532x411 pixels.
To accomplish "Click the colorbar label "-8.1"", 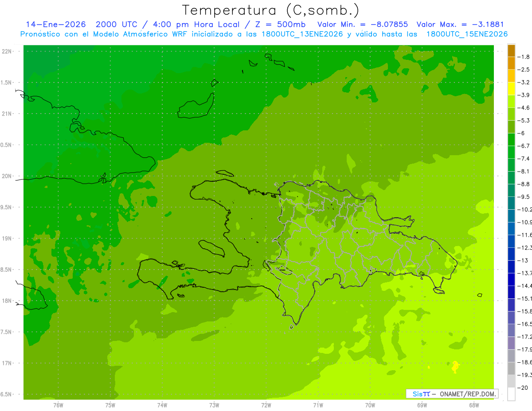I will tap(524, 171).
